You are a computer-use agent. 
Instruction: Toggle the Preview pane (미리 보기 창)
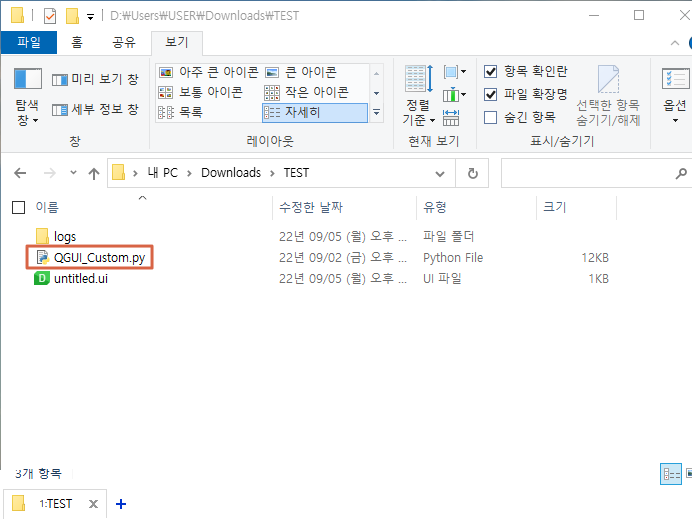[95, 79]
